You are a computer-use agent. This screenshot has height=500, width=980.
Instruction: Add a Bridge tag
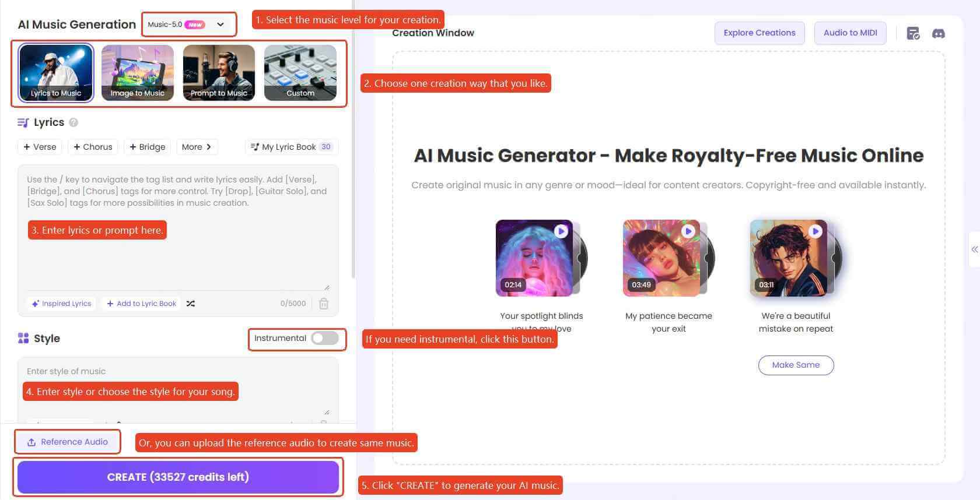(x=148, y=147)
